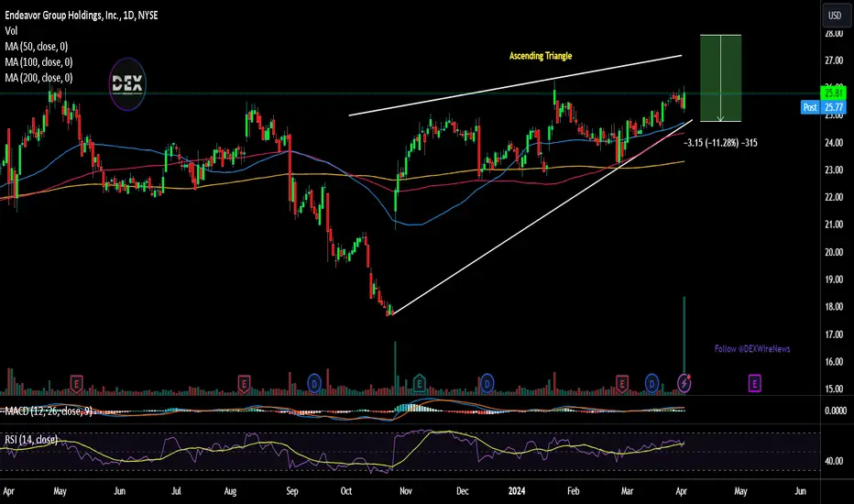Click the 24.00 price axis label

(x=834, y=143)
